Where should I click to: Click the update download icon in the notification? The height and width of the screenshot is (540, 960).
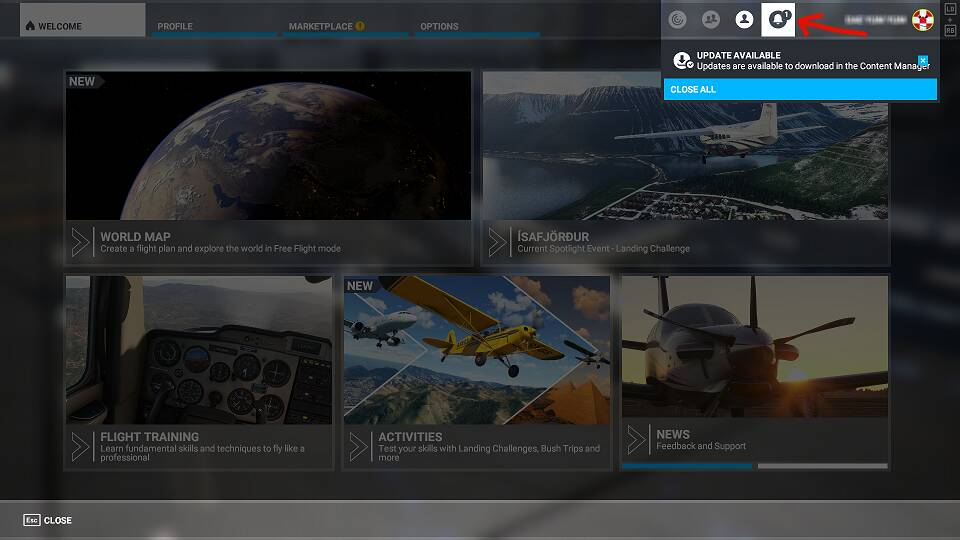682,60
